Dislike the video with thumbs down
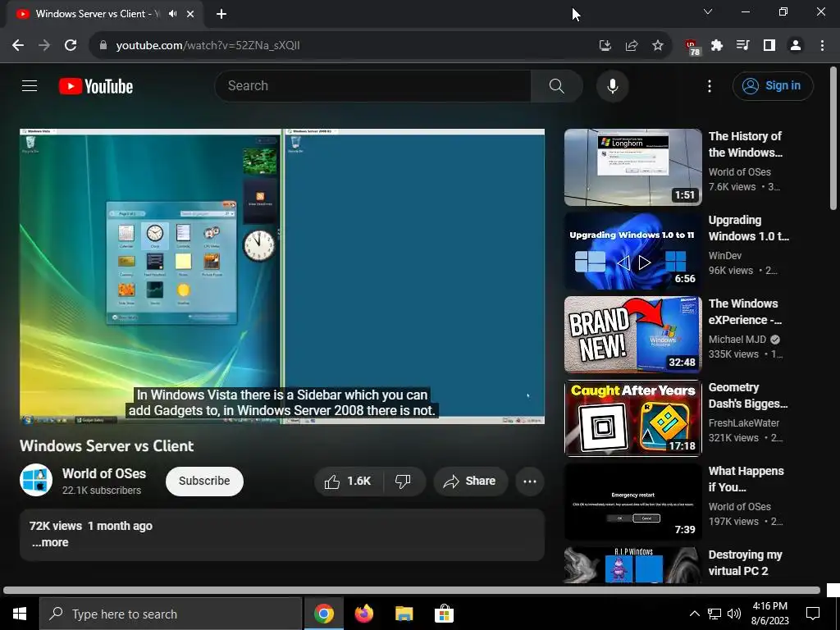The height and width of the screenshot is (630, 840). [404, 481]
